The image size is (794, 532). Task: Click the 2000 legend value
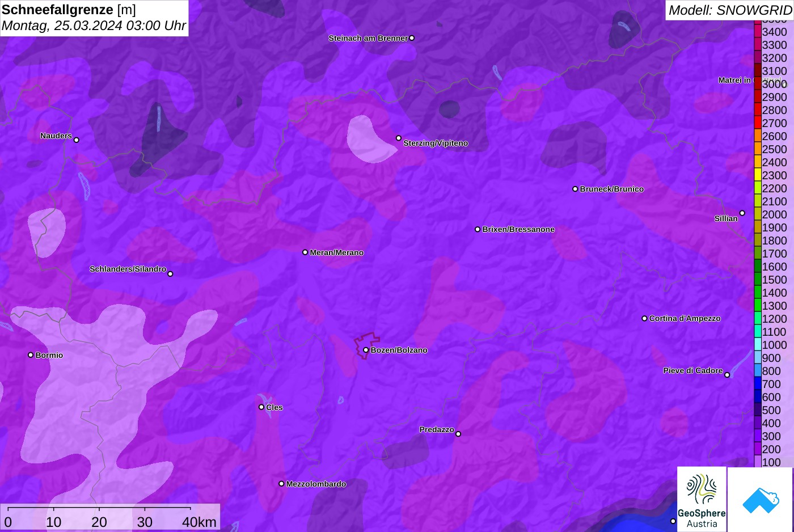pyautogui.click(x=774, y=214)
